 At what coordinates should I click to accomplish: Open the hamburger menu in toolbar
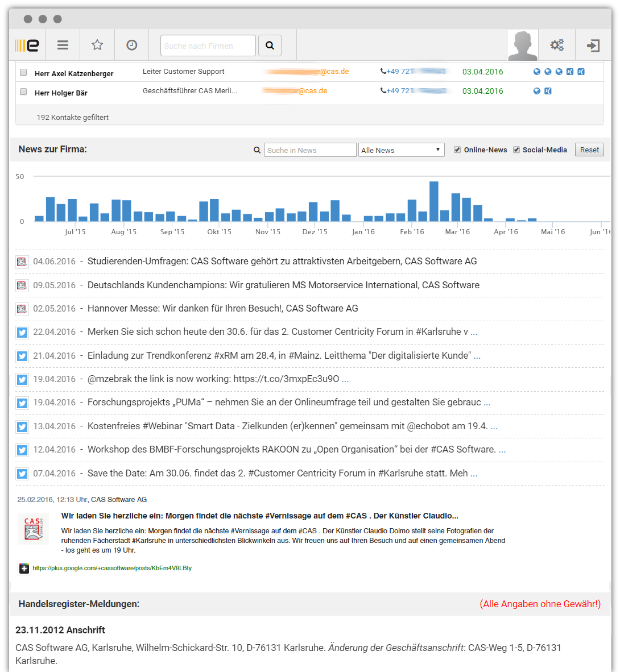pos(63,45)
